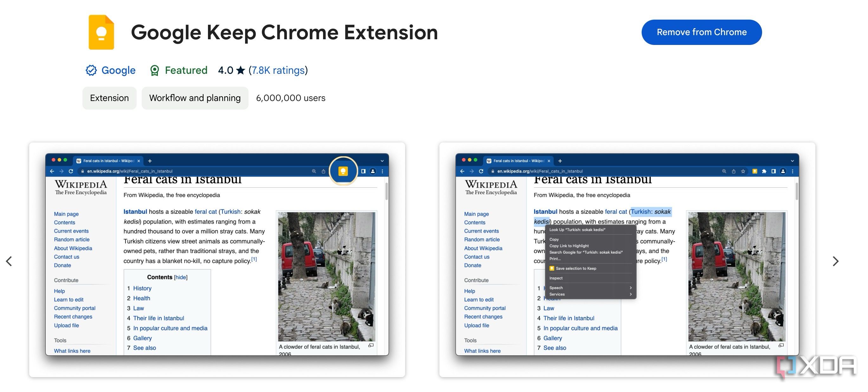Screen dimensions: 868x392
Task: Click extensions puzzle icon in second screenshot
Action: [x=764, y=171]
